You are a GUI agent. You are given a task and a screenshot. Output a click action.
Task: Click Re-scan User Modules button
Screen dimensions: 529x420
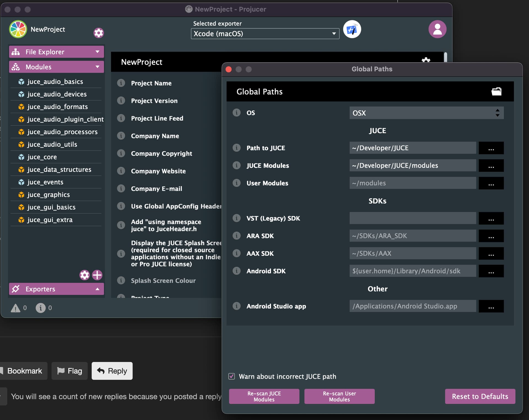(x=339, y=396)
